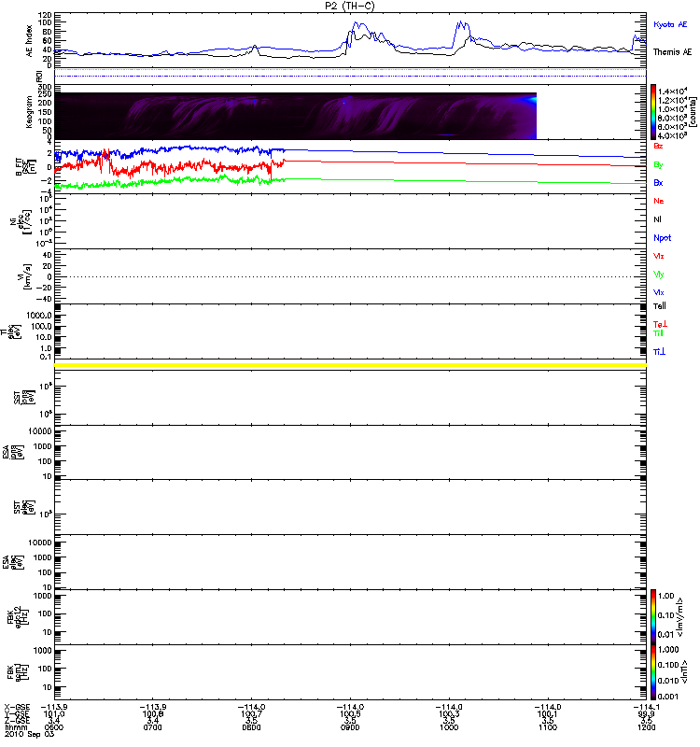Select the black Ni density legend label

(658, 219)
